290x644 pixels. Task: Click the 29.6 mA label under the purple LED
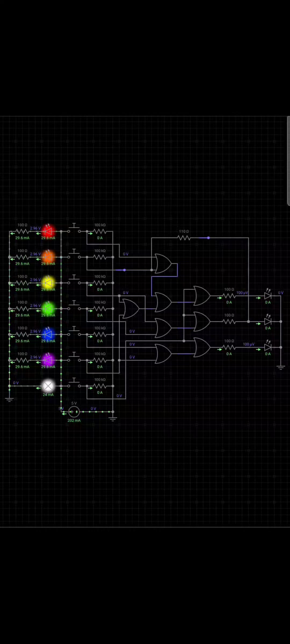click(x=48, y=367)
